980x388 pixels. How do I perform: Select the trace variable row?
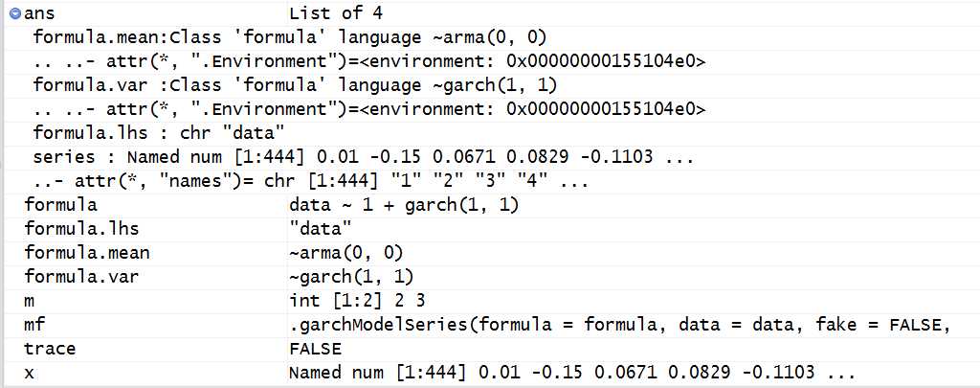[490, 349]
